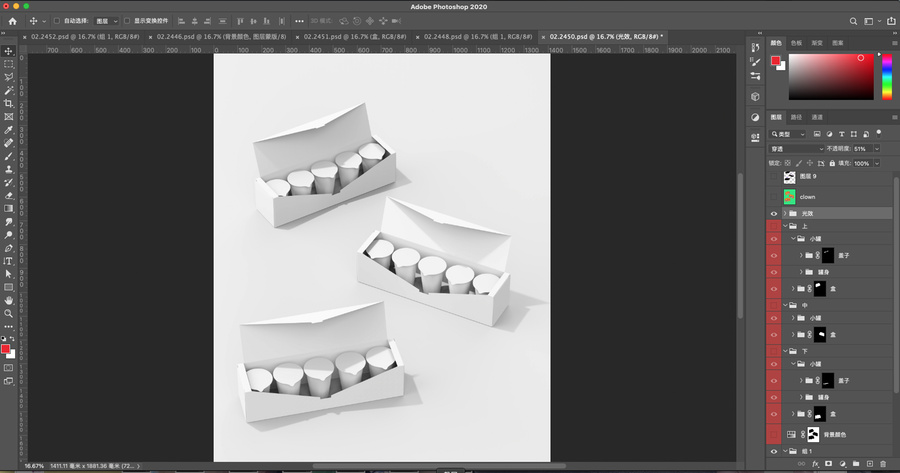
Task: Switch to the 通道 tab
Action: (x=817, y=117)
